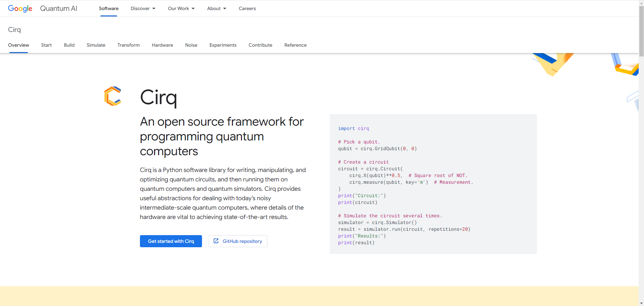The width and height of the screenshot is (644, 306).
Task: Select the Software menu item
Action: [109, 8]
